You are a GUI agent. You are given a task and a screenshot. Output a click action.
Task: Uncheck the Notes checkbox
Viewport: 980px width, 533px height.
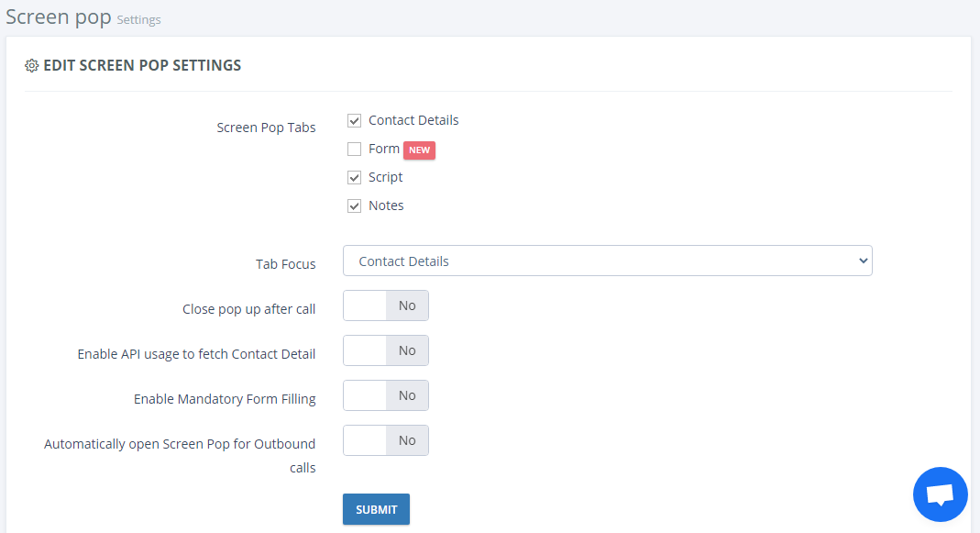[x=355, y=205]
